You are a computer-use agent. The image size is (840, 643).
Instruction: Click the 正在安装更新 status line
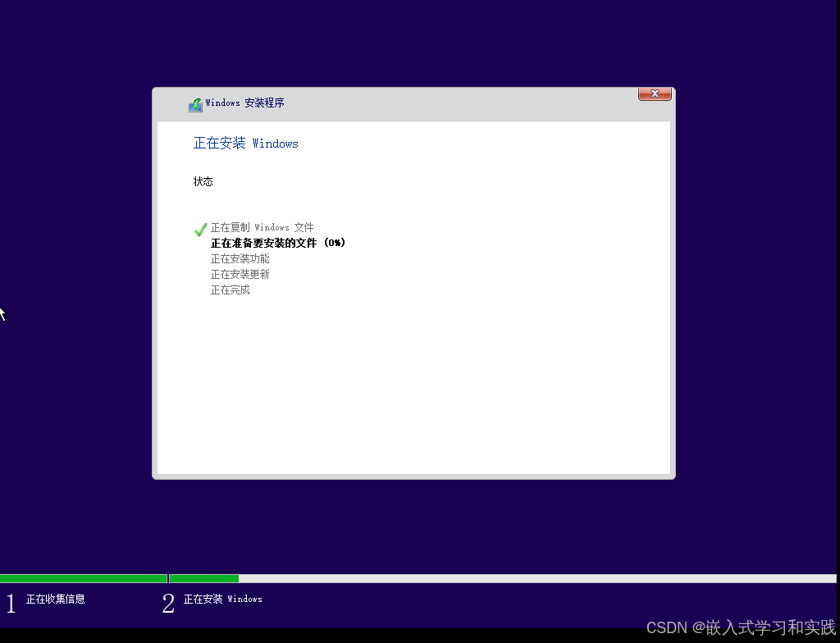tap(240, 275)
